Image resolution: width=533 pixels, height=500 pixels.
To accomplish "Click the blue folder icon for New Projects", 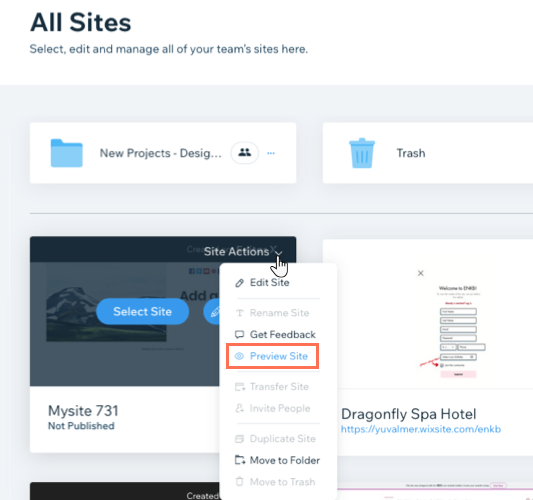I will tap(66, 153).
